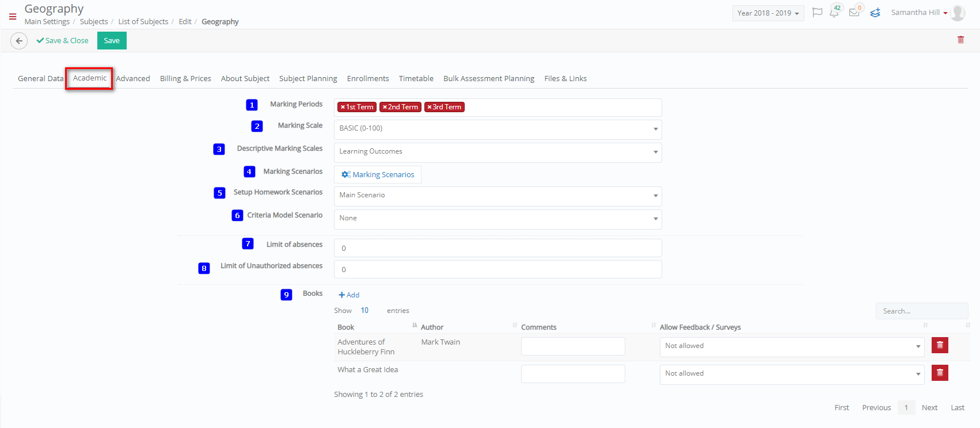Add a new book with the Add link
This screenshot has width=980, height=428.
[x=349, y=295]
